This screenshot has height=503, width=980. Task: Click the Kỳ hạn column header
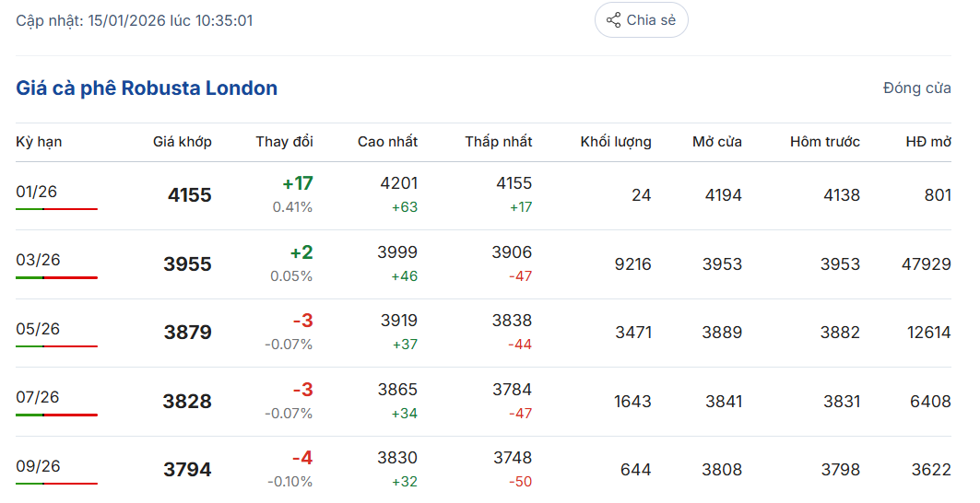39,142
